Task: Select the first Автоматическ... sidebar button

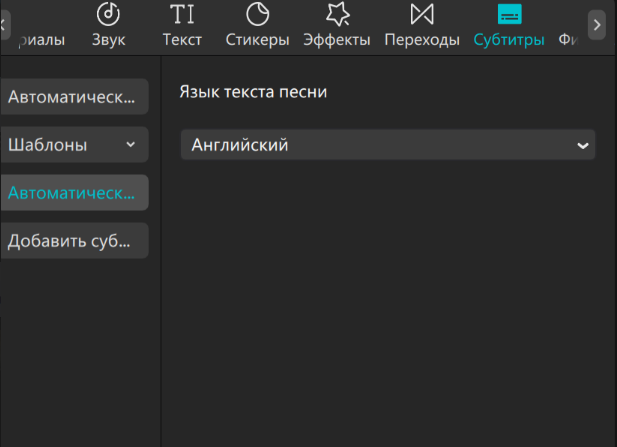Action: pos(74,97)
